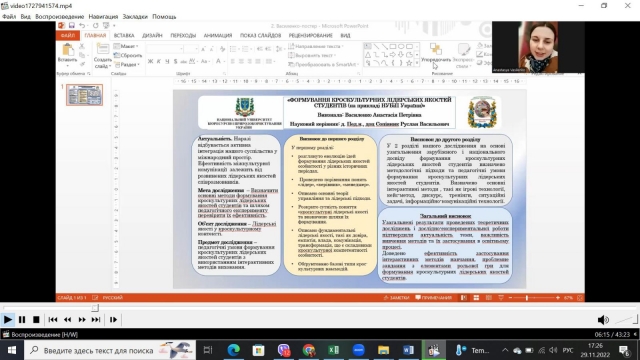Switch to the ПОКАЗ СЛАЙДОВ ribbon tab

(260, 36)
